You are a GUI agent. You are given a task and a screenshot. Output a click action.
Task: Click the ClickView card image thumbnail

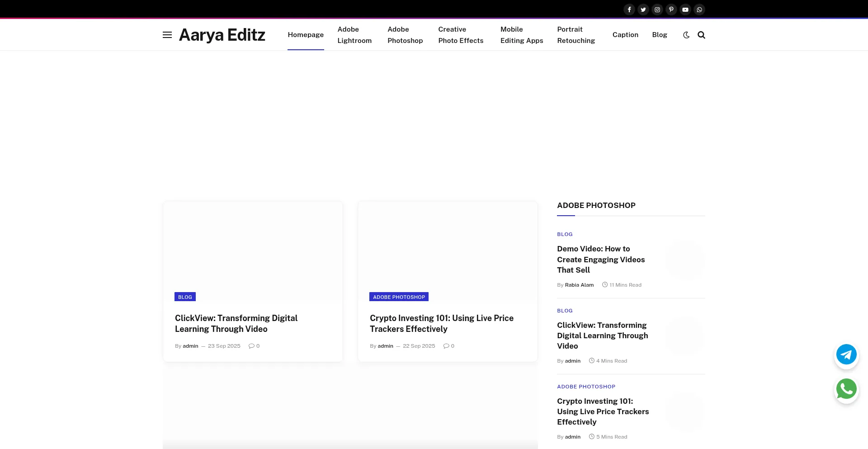pyautogui.click(x=253, y=251)
